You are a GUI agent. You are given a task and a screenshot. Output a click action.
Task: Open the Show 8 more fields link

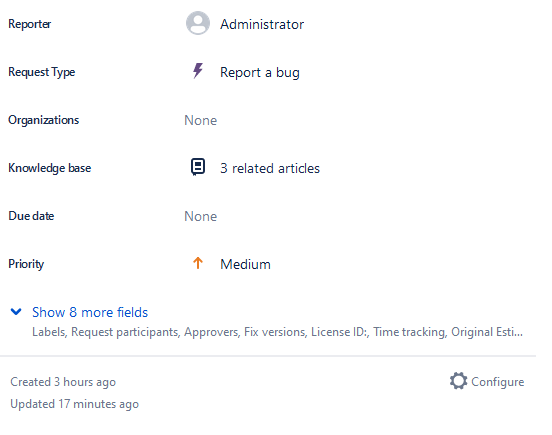[90, 312]
